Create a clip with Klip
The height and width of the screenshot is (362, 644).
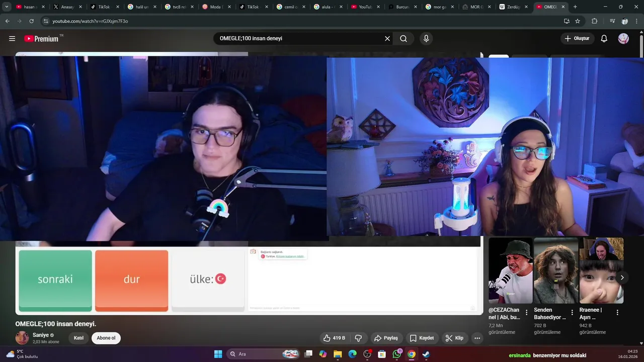pyautogui.click(x=454, y=338)
